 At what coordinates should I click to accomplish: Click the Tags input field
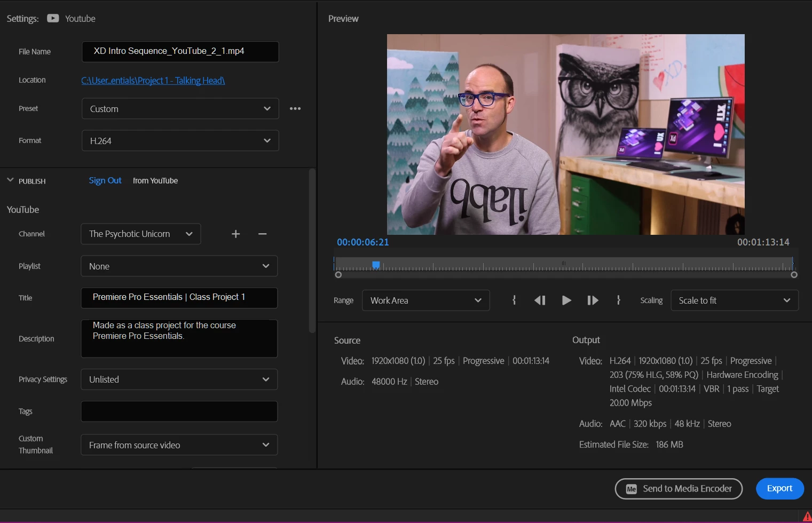coord(179,411)
